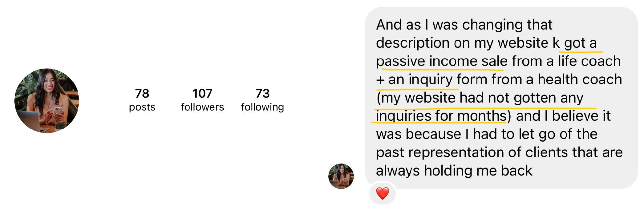Click the words "health coach" in message
This screenshot has height=211, width=644.
point(580,80)
